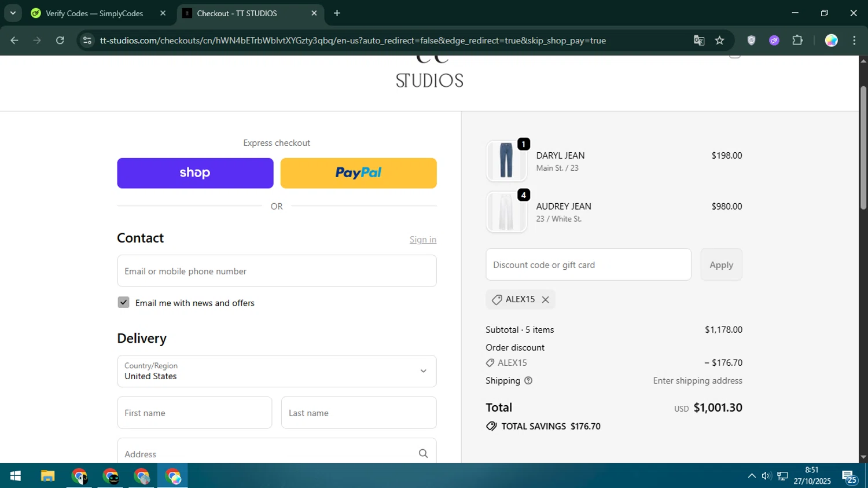Open the Chrome profile avatar

831,41
